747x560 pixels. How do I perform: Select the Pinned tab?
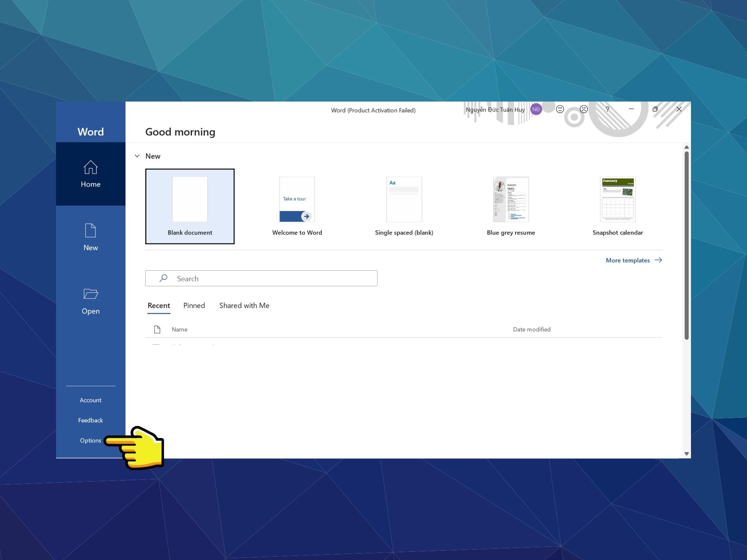[x=193, y=305]
